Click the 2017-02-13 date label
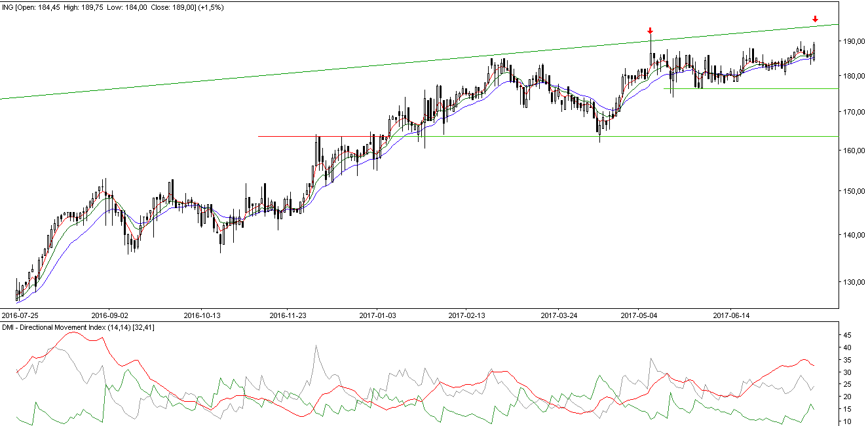 tap(467, 315)
